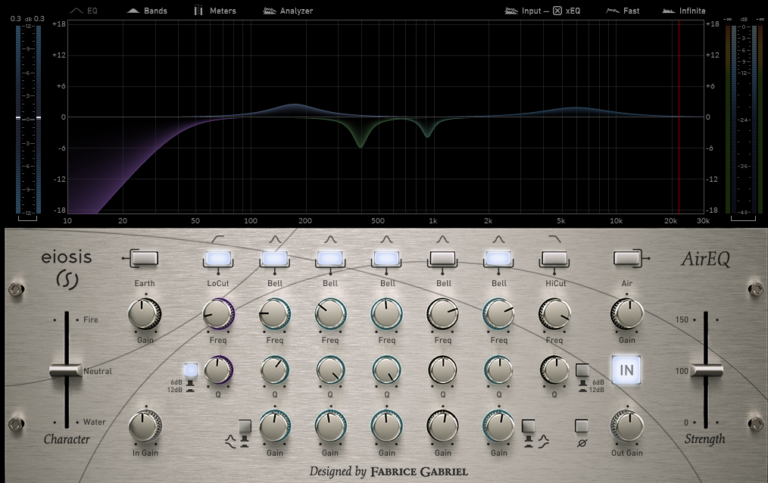Click the output level meter on right
The width and height of the screenshot is (768, 483).
tap(744, 119)
